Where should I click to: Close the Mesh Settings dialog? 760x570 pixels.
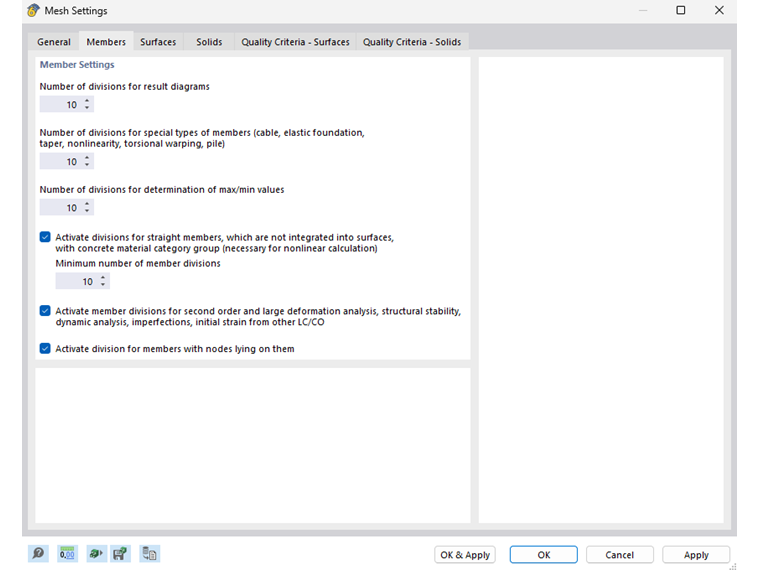pos(719,10)
